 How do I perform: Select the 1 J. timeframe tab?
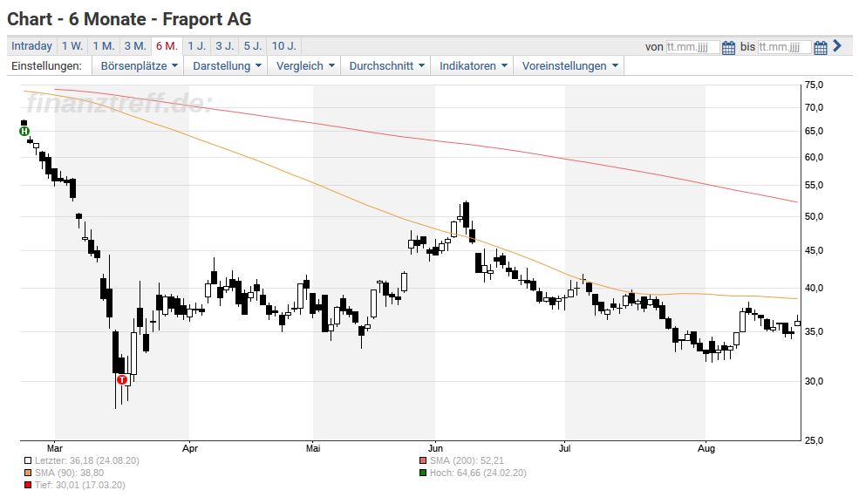(197, 46)
